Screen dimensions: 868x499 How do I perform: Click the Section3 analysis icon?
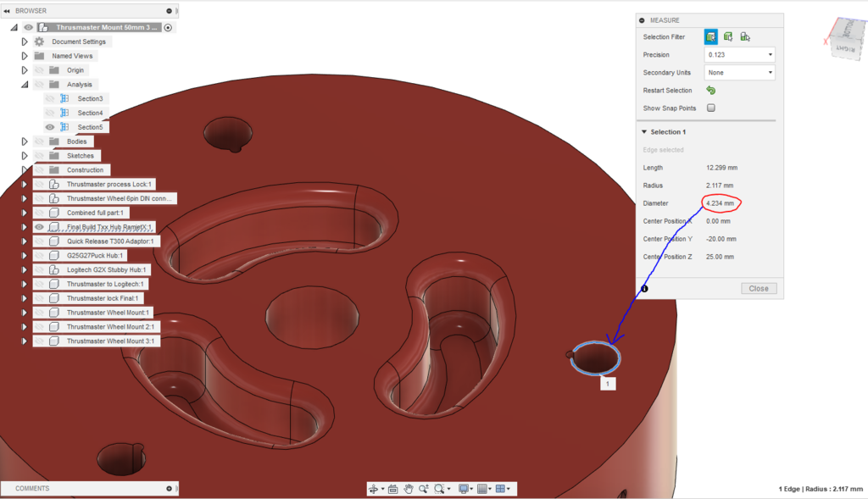point(64,98)
